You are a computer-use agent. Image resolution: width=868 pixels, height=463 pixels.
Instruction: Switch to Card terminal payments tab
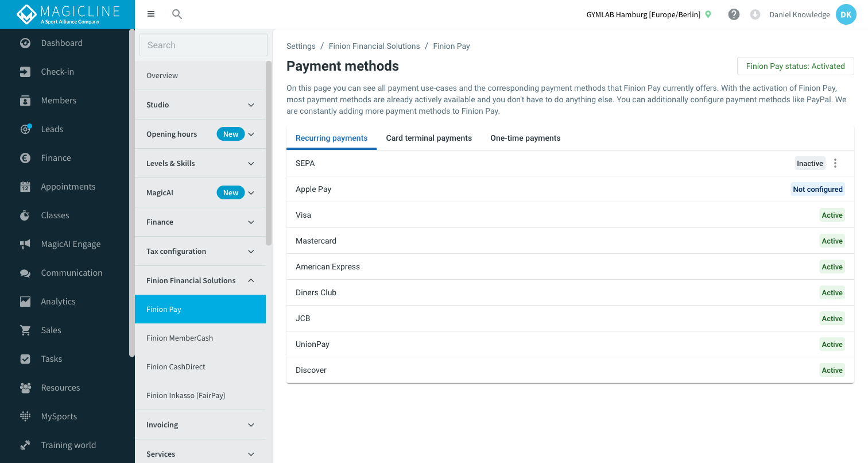click(x=429, y=138)
